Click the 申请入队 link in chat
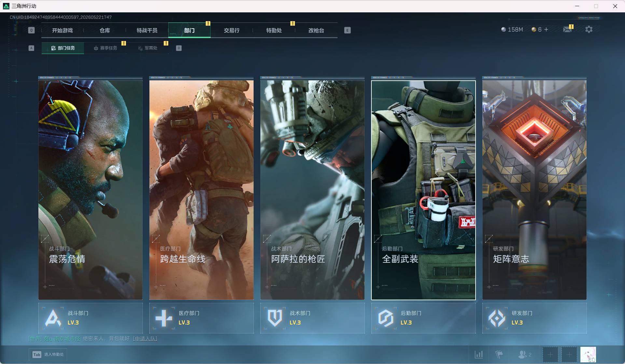Image resolution: width=625 pixels, height=364 pixels. coord(145,339)
